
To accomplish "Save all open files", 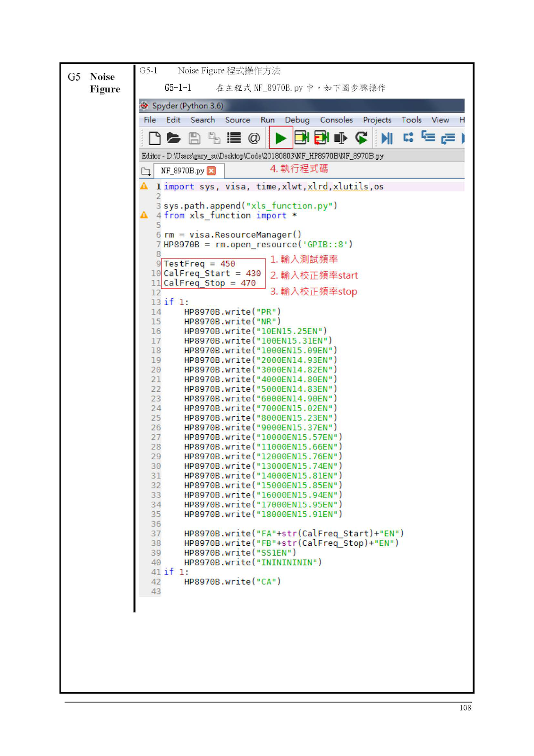I will pos(214,138).
